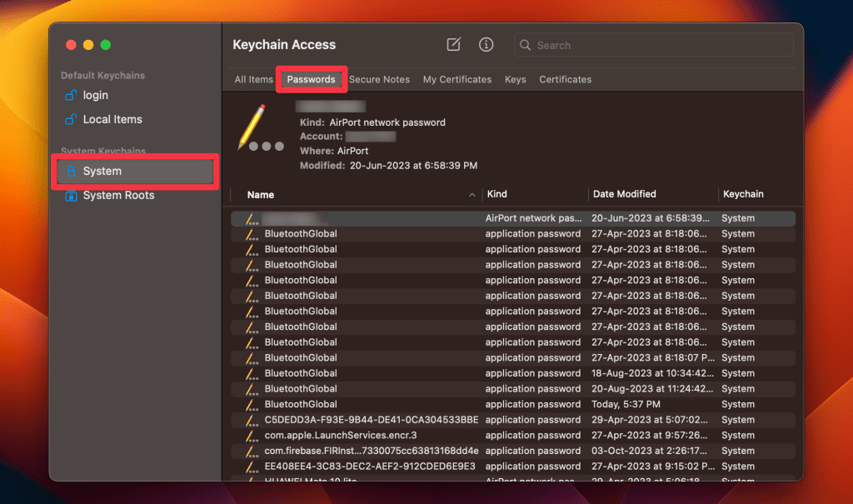
Task: Click the magnifying glass search icon
Action: (x=526, y=46)
